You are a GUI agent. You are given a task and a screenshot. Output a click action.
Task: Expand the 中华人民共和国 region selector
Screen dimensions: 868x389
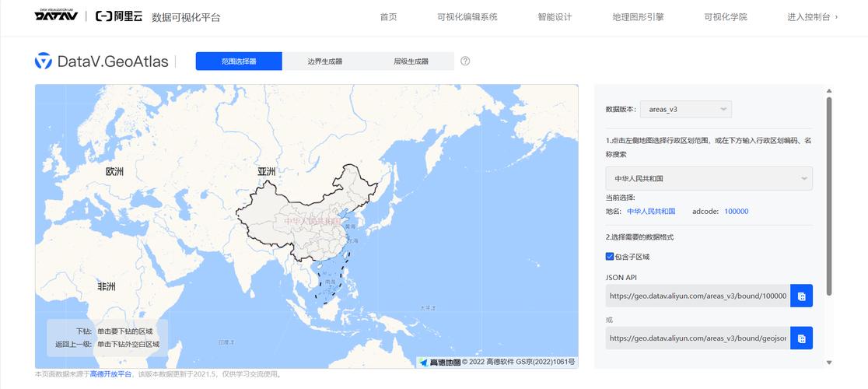709,179
